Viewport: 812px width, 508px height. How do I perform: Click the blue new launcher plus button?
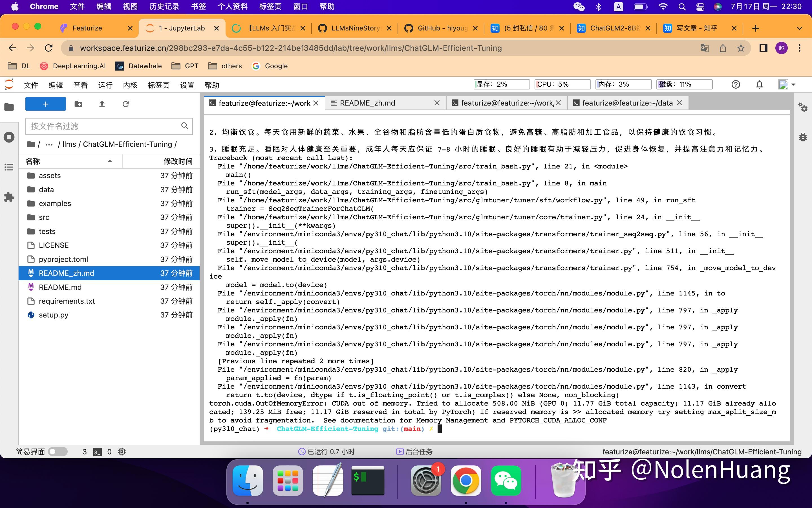coord(46,104)
